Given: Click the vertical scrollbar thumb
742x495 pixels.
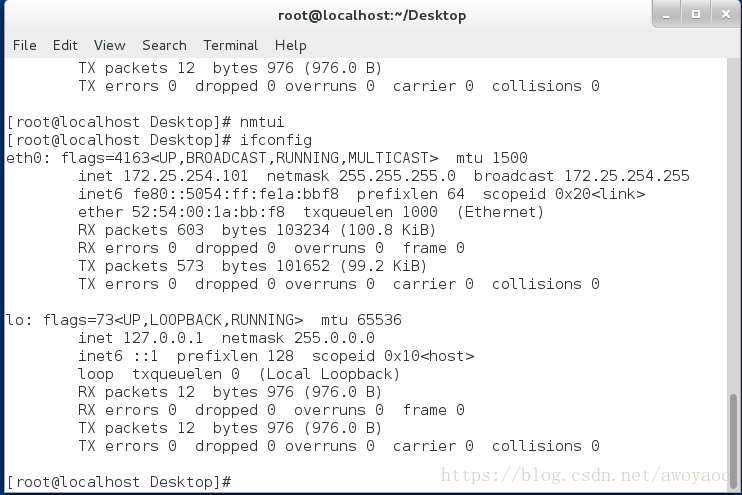Looking at the screenshot, I should (x=733, y=441).
